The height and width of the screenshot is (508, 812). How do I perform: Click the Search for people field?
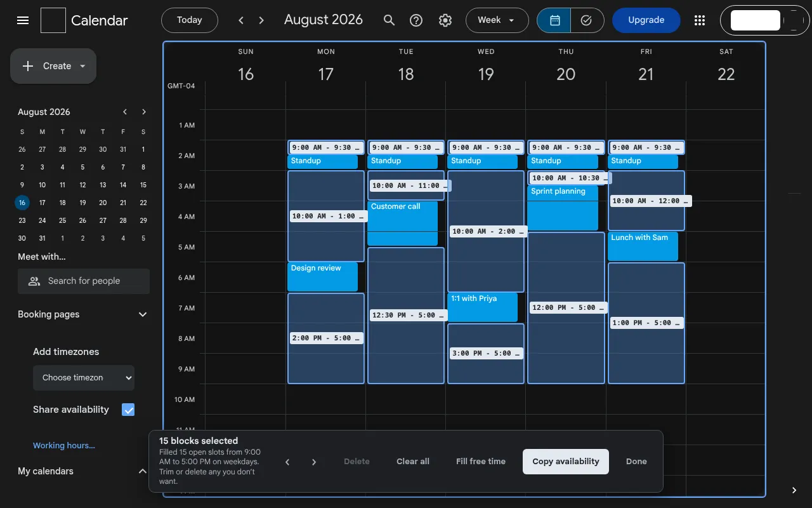tap(84, 281)
